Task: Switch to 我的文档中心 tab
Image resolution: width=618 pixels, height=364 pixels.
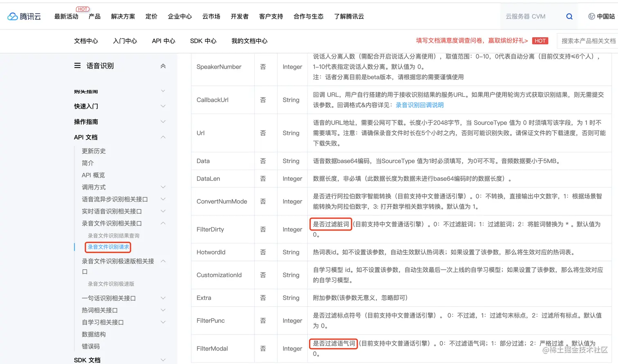Action: (x=249, y=41)
